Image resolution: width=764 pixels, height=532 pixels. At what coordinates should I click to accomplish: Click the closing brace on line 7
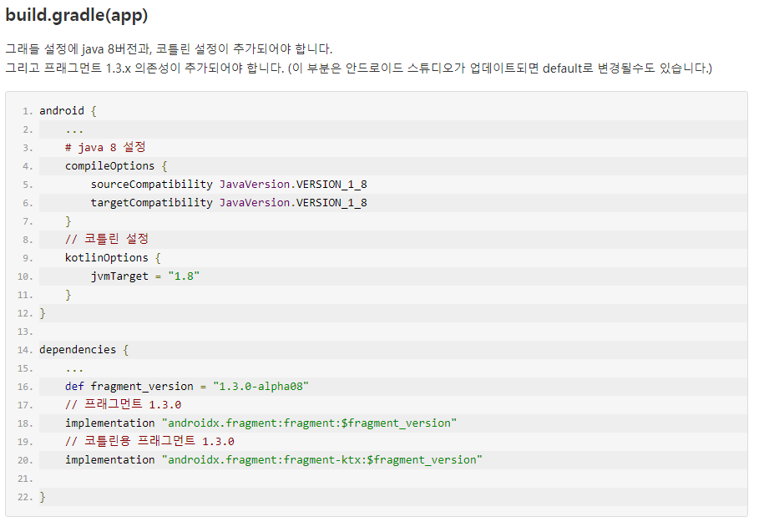(x=68, y=221)
